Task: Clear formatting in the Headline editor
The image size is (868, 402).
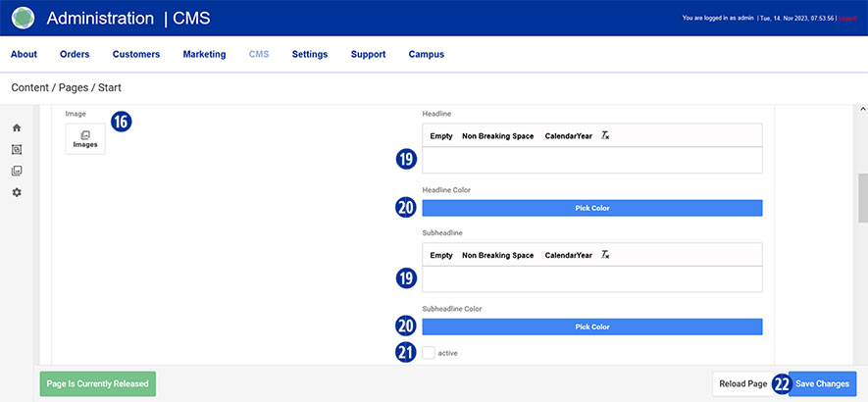Action: coord(605,135)
